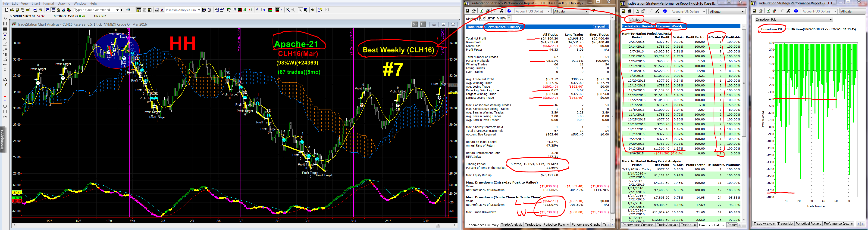Open Account (US Dollar) dropdown in first report
The width and height of the screenshot is (868, 230).
click(548, 11)
